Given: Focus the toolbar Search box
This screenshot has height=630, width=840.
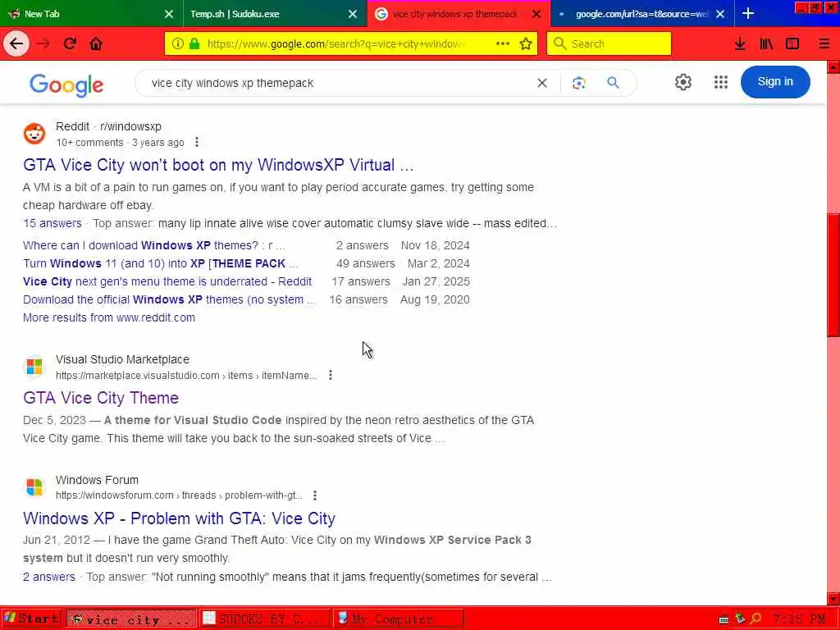Looking at the screenshot, I should 609,43.
